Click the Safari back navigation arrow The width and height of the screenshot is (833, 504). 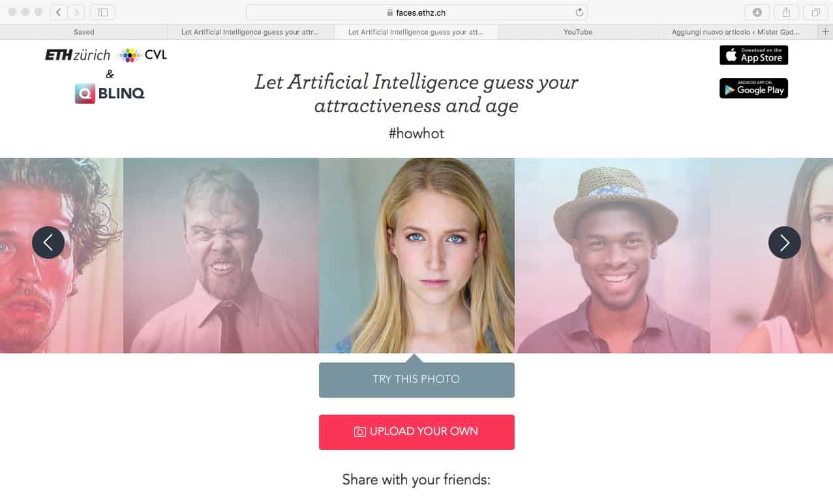pos(59,12)
